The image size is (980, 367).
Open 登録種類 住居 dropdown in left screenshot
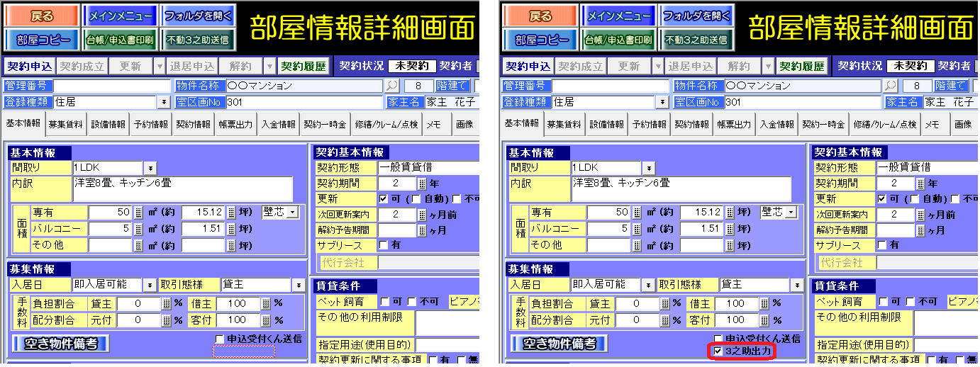click(x=164, y=102)
